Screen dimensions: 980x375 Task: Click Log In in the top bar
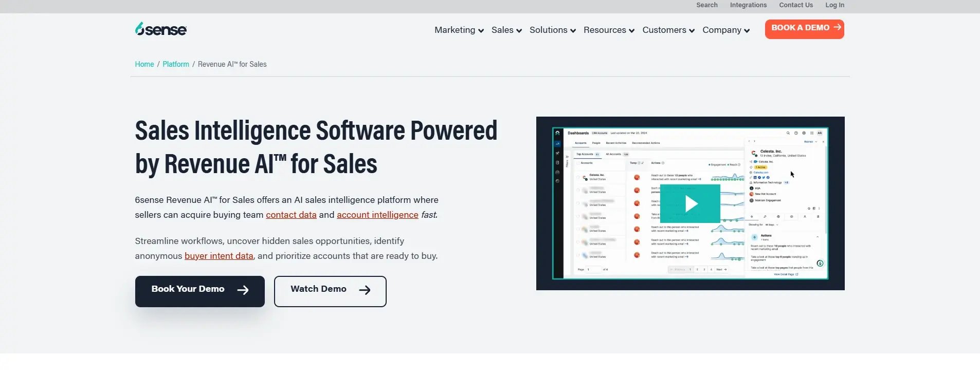[x=834, y=5]
